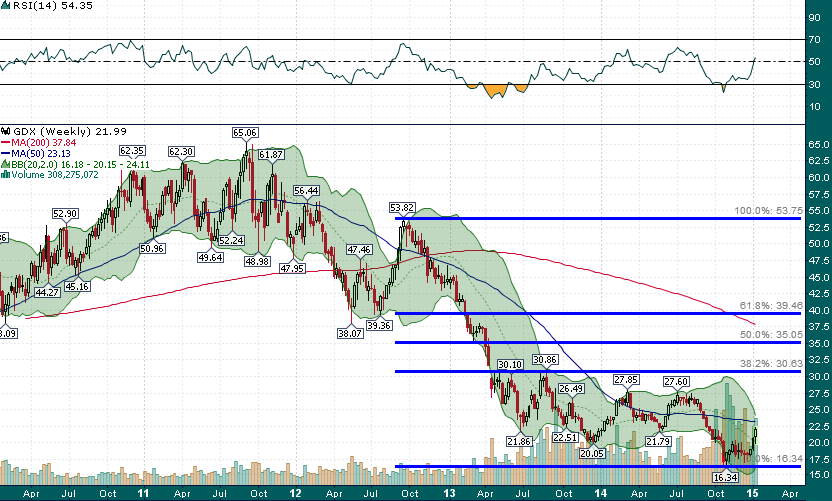The width and height of the screenshot is (832, 501).
Task: Click the 57.5 price axis value
Action: click(820, 195)
